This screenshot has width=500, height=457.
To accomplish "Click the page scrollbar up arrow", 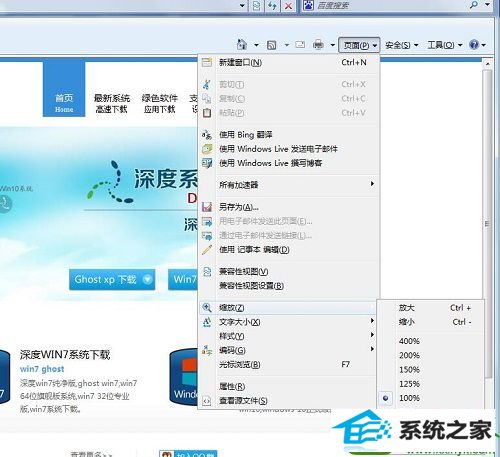I will (487, 63).
